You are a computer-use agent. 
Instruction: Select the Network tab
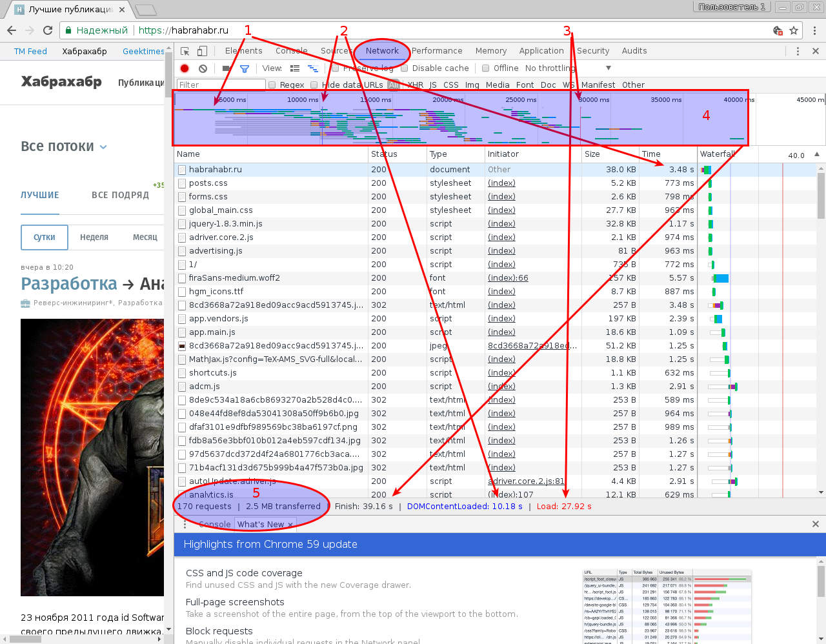pyautogui.click(x=382, y=51)
